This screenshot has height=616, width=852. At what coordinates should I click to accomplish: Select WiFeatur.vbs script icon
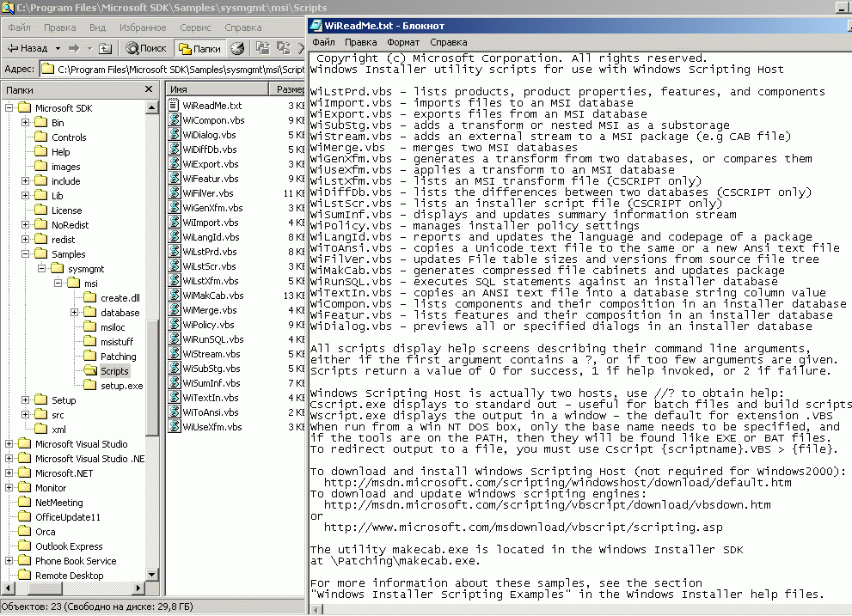tap(174, 179)
